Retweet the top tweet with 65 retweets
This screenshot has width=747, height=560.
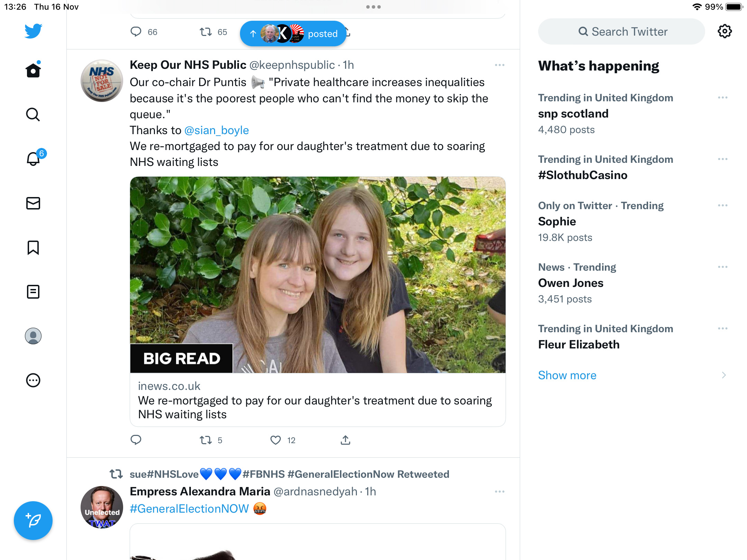point(206,32)
